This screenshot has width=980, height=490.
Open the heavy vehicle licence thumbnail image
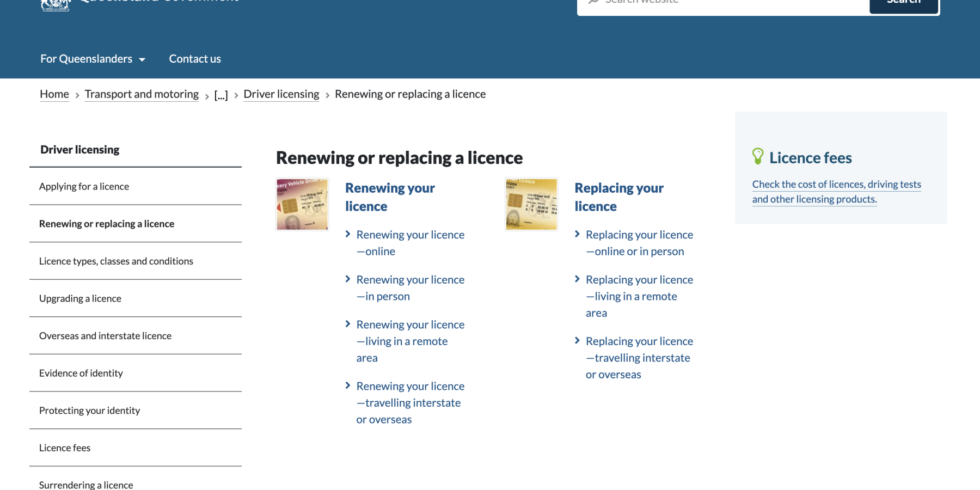pos(302,204)
